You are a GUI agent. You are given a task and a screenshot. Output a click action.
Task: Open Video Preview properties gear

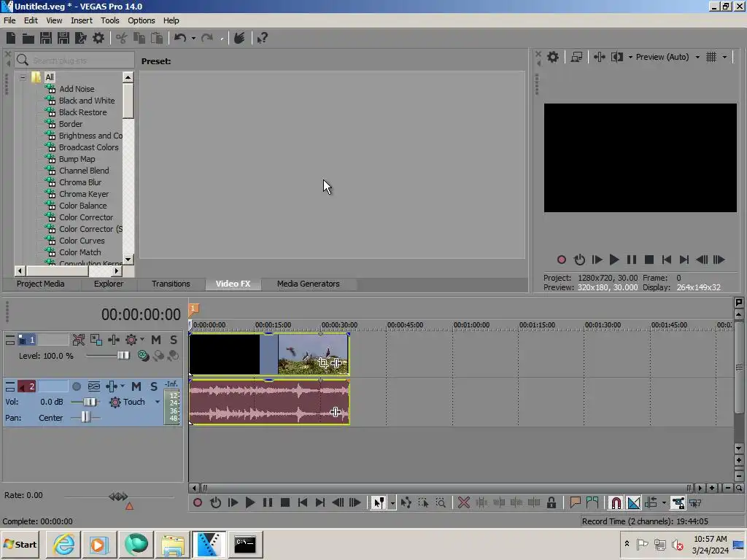point(553,57)
